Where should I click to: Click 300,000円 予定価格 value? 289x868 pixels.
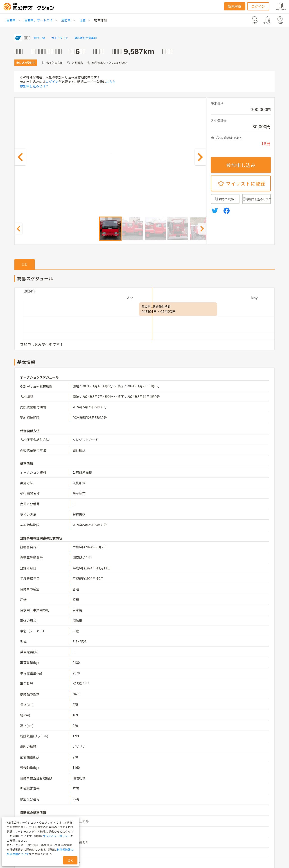tap(260, 110)
